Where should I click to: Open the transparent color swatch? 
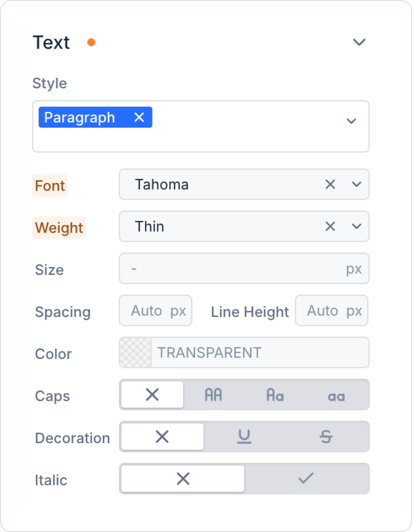[x=135, y=353]
